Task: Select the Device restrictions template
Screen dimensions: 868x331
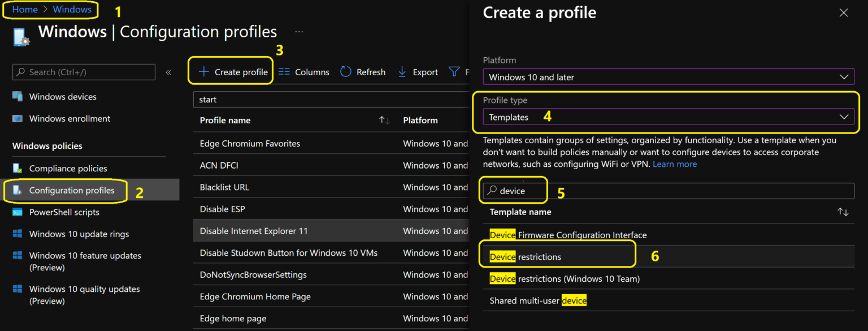Action: point(526,257)
